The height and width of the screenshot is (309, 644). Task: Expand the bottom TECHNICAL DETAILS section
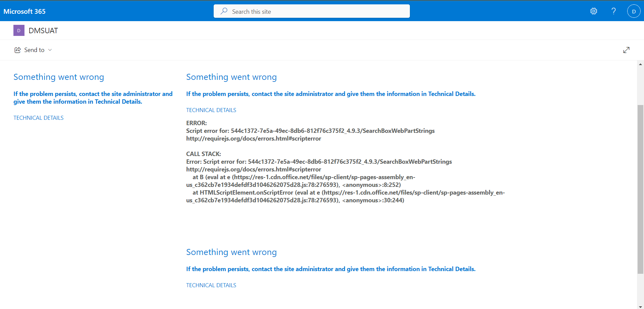[x=211, y=285]
